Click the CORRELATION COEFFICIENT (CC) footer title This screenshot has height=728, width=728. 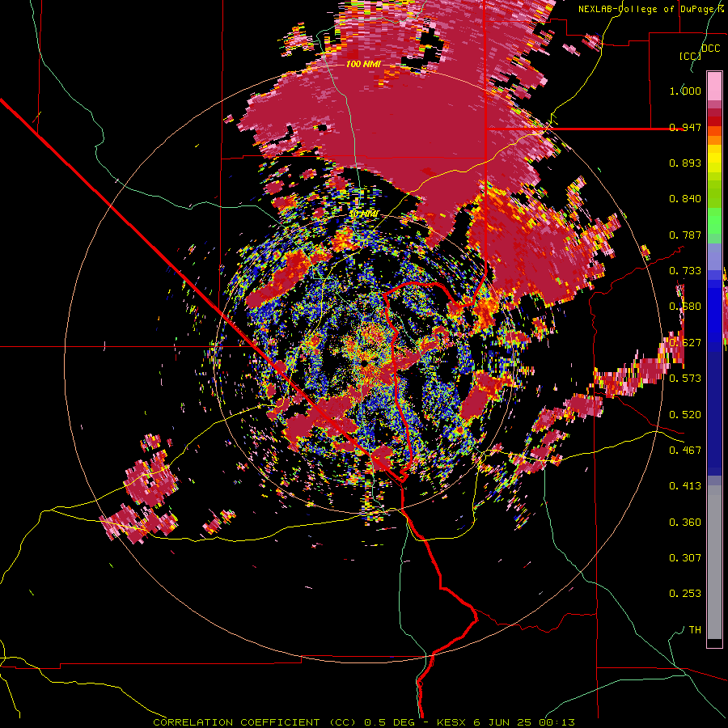255,722
